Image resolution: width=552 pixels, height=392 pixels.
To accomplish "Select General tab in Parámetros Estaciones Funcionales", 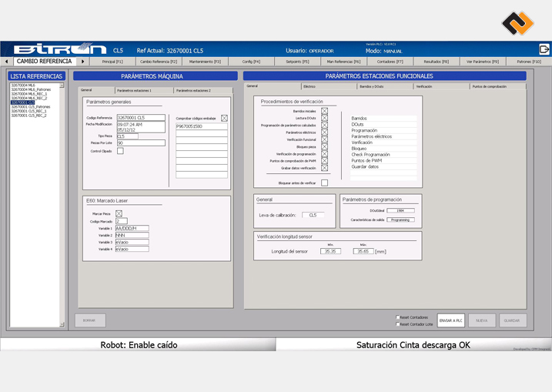I will tap(272, 86).
